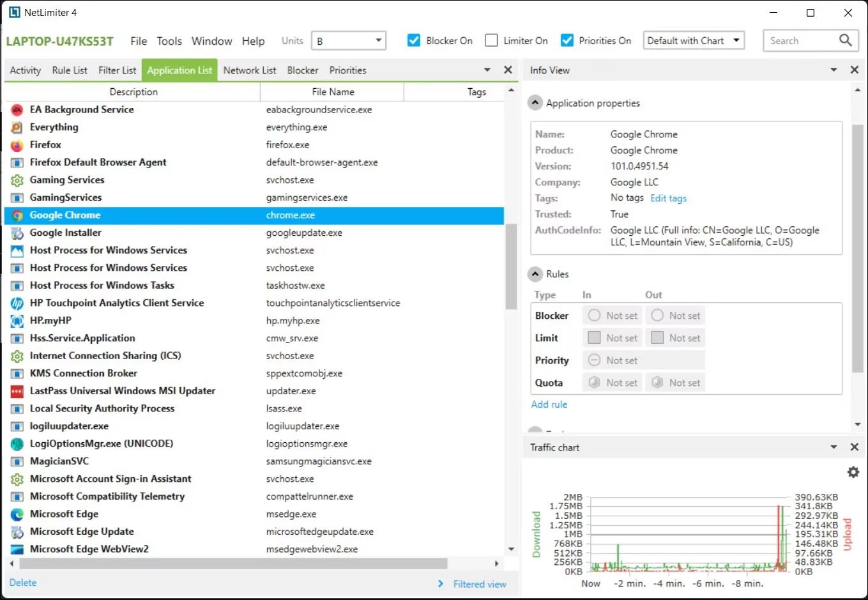Click the Microsoft Account Sign-in Assistant icon
The width and height of the screenshot is (868, 600).
coord(17,479)
